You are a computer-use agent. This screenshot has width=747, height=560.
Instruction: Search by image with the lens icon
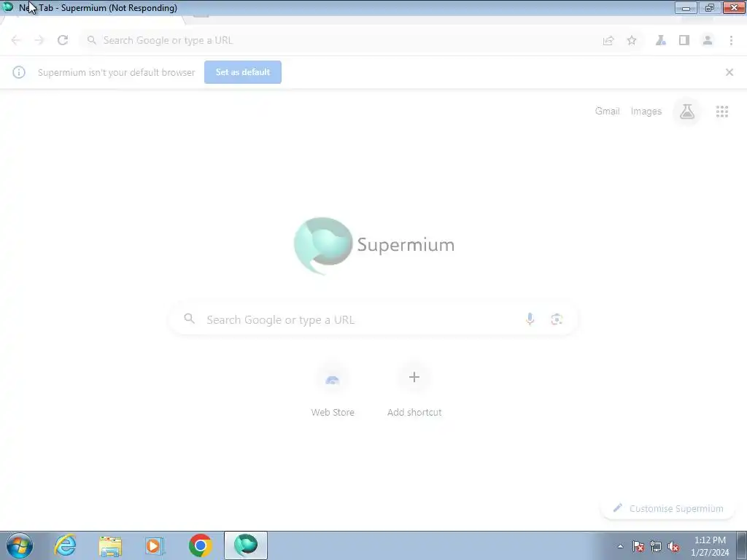tap(557, 319)
